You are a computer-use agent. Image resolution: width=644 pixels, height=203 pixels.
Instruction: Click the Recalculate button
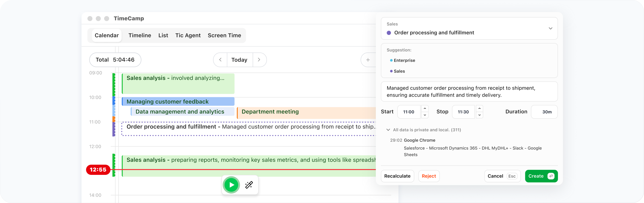point(397,176)
